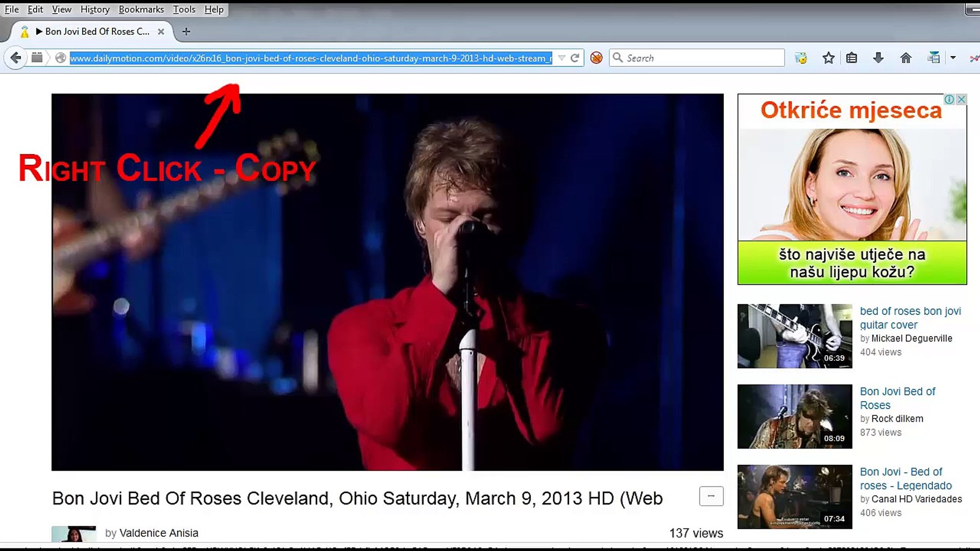Open the Bookmarks menu

[x=141, y=9]
